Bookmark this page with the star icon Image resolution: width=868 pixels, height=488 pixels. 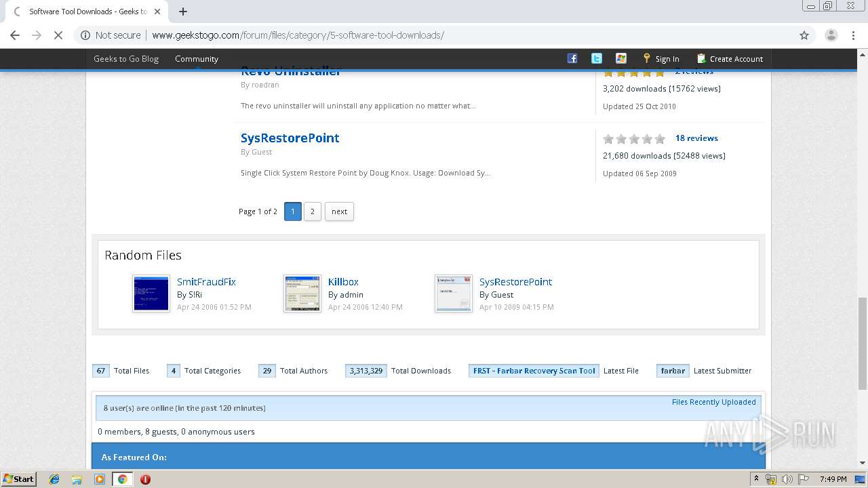804,35
